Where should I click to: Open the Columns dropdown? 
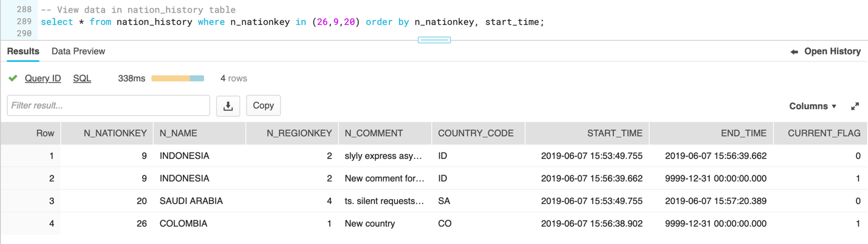click(812, 106)
